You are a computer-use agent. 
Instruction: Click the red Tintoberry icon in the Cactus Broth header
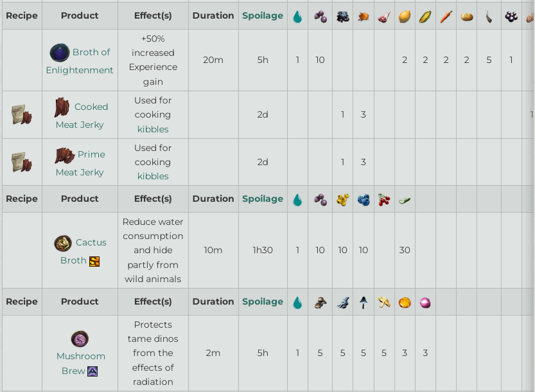click(x=384, y=199)
